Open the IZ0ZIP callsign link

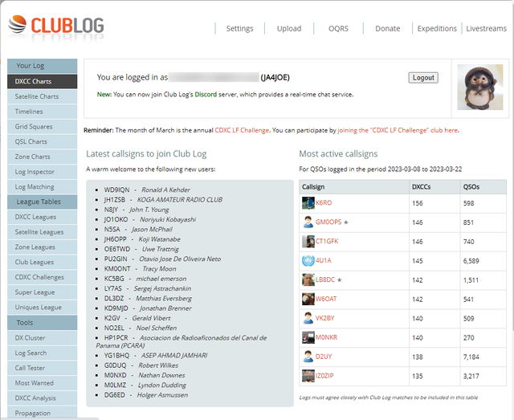[x=324, y=376]
